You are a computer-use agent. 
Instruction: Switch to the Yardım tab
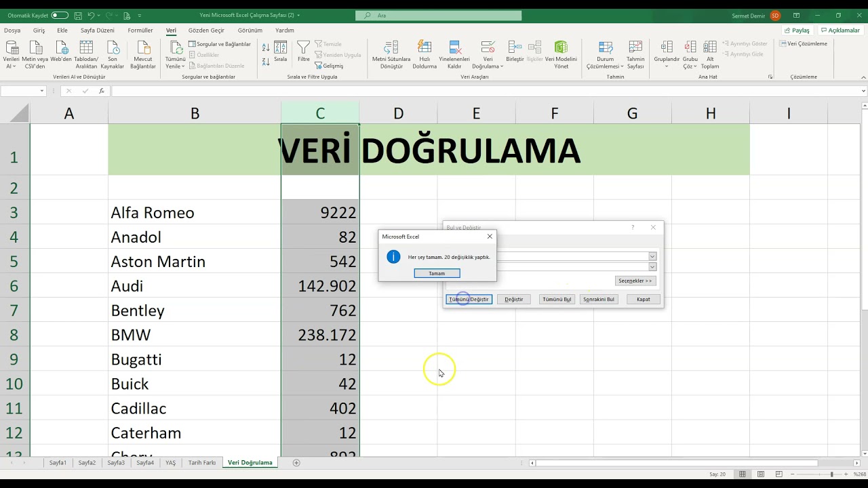click(x=285, y=30)
